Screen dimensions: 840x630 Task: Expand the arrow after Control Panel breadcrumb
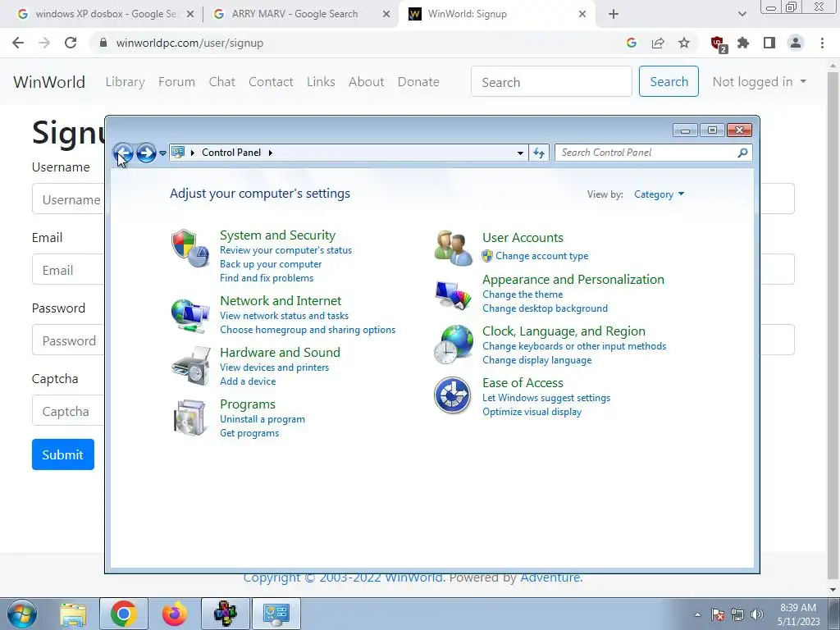271,153
